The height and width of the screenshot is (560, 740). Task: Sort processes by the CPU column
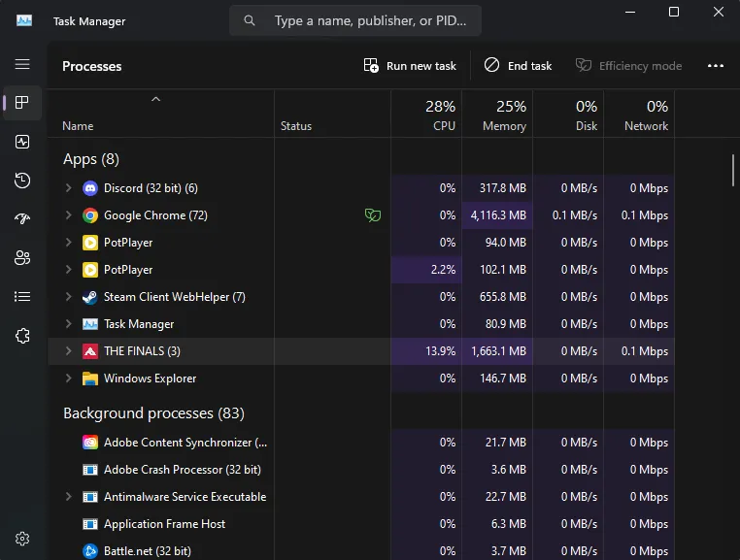click(x=427, y=115)
